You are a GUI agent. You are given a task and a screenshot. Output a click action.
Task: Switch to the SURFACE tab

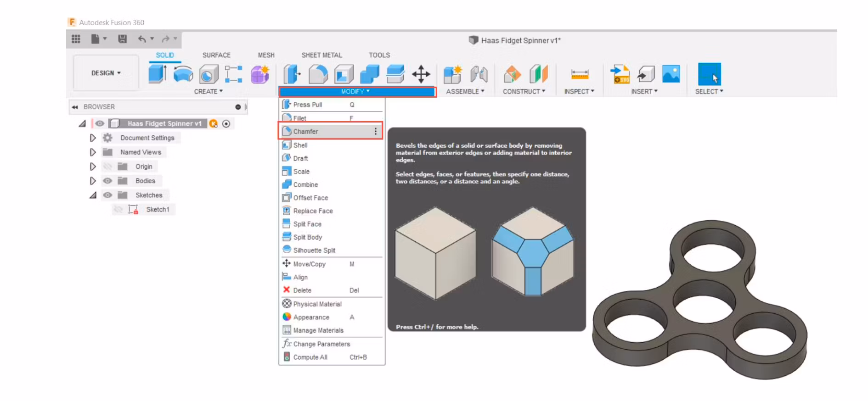[216, 55]
